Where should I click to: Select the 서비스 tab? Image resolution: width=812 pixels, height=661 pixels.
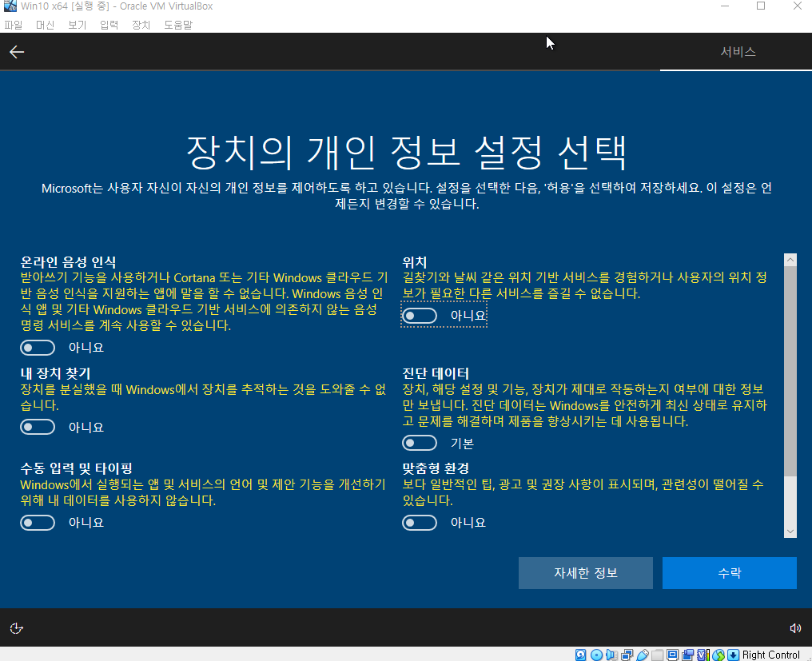[x=738, y=52]
